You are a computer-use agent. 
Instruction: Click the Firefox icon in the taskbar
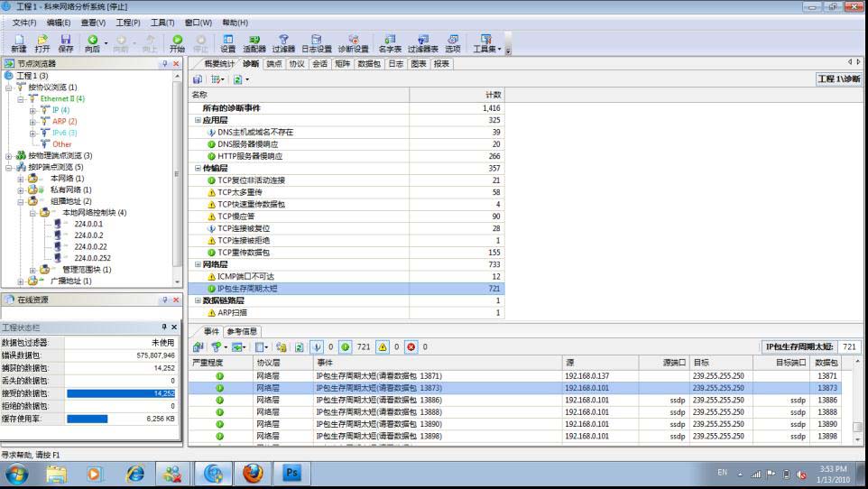tap(253, 474)
